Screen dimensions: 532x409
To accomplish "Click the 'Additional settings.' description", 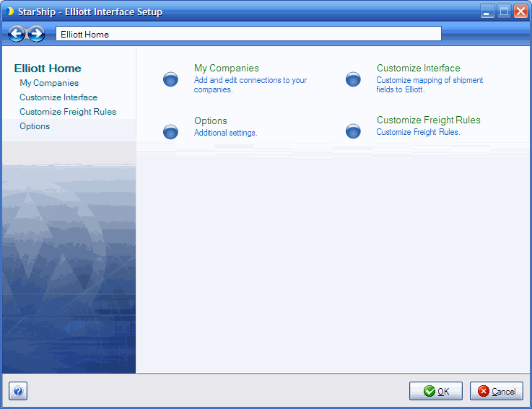I will pyautogui.click(x=226, y=133).
